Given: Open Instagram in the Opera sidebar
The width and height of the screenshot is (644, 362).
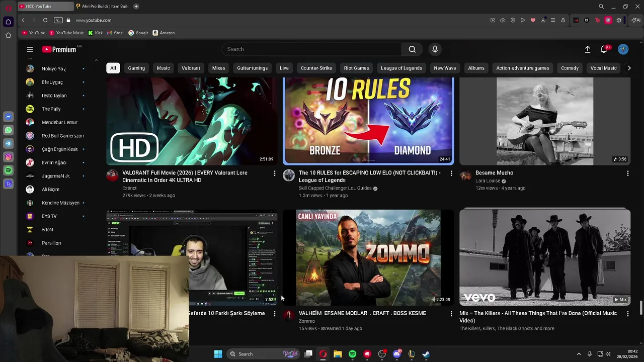Looking at the screenshot, I should point(8,157).
